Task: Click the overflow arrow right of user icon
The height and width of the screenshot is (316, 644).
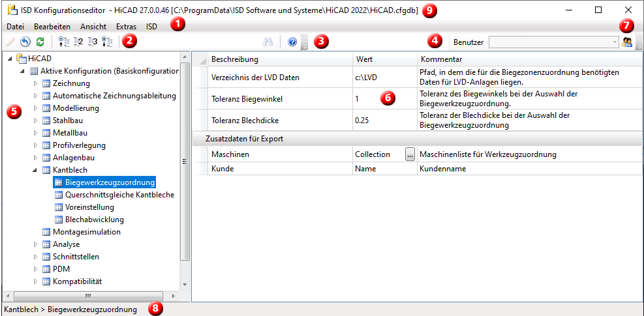Action: (x=639, y=42)
